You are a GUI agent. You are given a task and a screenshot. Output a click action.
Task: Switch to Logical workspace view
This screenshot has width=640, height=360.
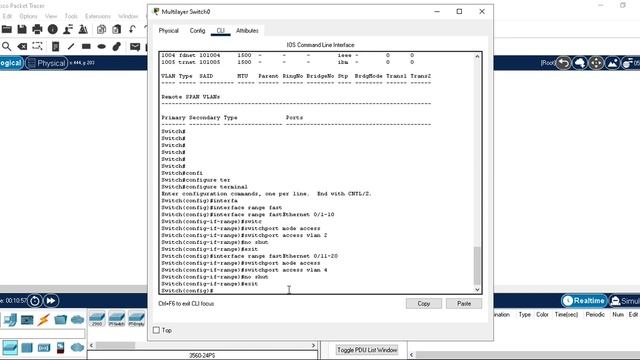click(11, 63)
